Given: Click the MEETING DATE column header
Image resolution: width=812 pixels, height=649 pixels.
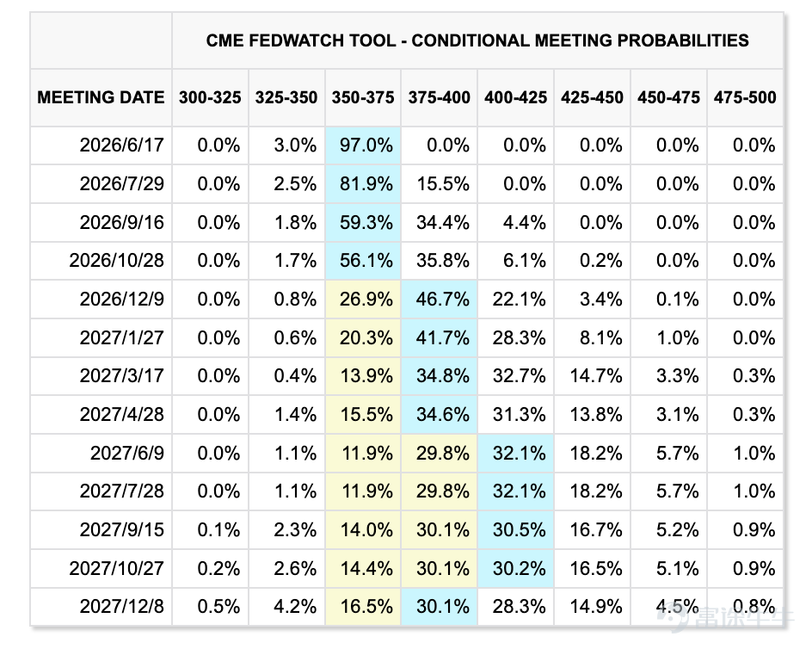Looking at the screenshot, I should click(x=101, y=97).
